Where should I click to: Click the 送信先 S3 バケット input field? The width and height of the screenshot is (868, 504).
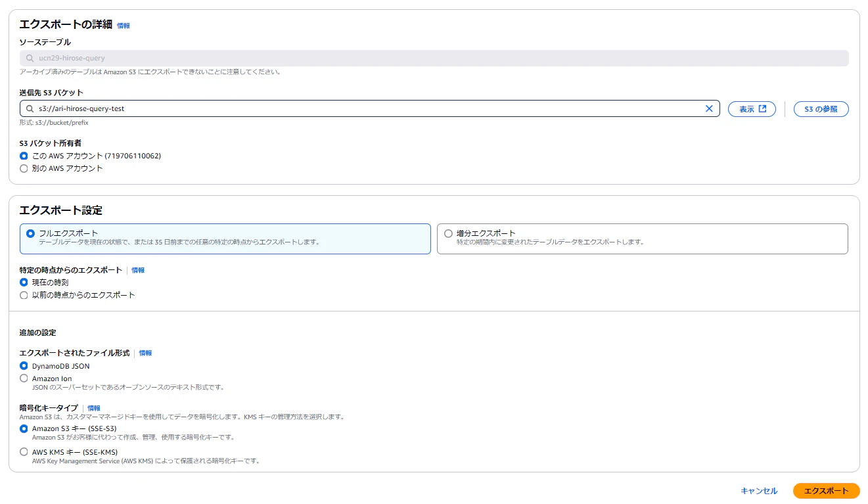pos(370,108)
